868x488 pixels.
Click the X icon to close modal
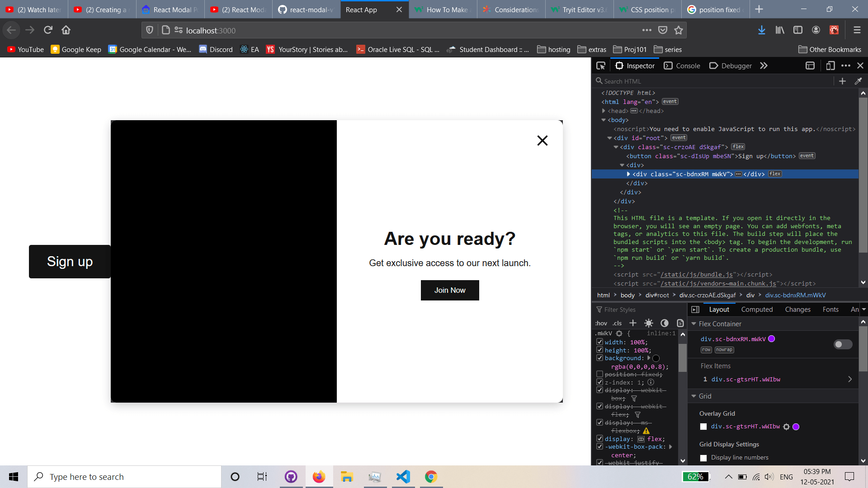click(x=542, y=141)
